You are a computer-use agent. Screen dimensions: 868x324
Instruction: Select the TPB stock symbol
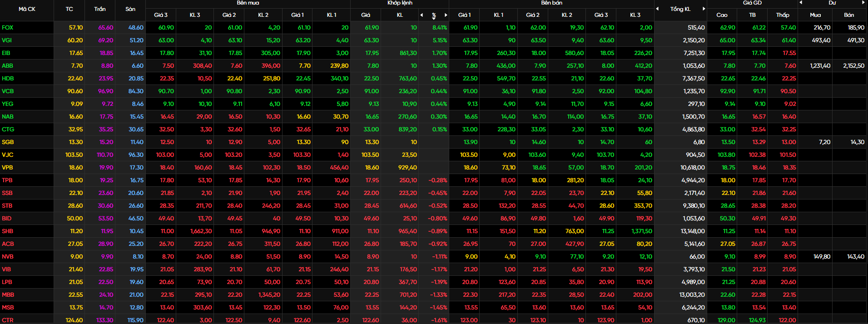[x=7, y=180]
